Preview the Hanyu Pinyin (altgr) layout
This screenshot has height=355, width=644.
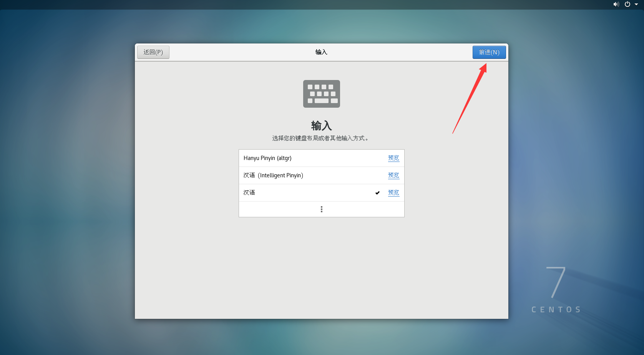393,158
